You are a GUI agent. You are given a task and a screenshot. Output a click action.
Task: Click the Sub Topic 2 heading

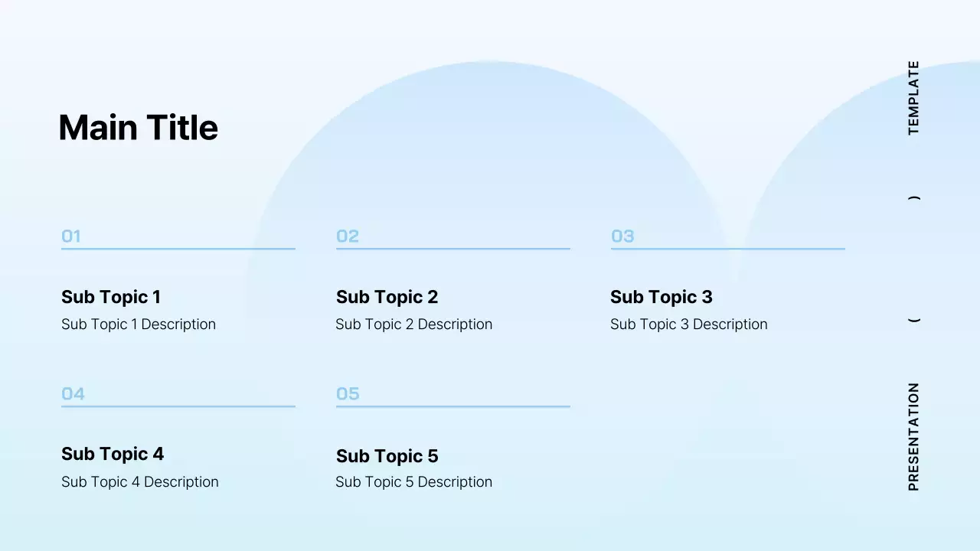[387, 297]
